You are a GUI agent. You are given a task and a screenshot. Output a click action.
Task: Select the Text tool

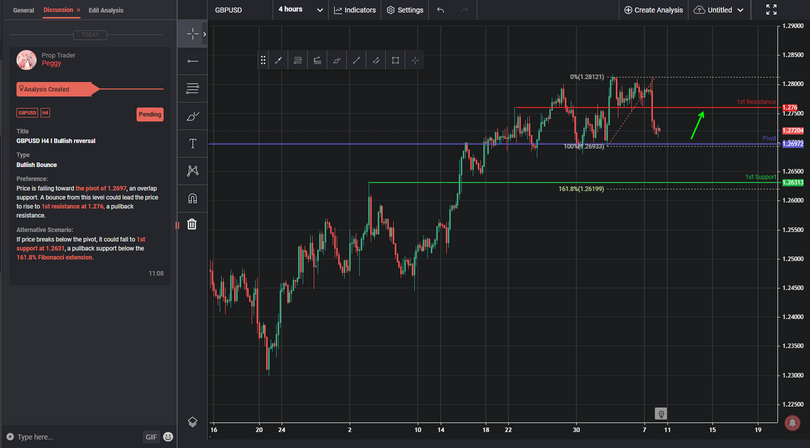[192, 143]
